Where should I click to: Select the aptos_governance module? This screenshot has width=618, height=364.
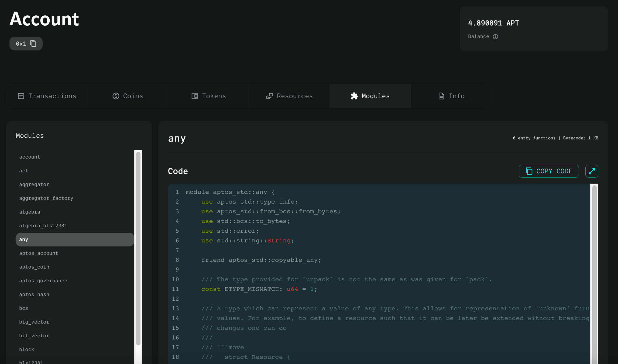coord(43,281)
